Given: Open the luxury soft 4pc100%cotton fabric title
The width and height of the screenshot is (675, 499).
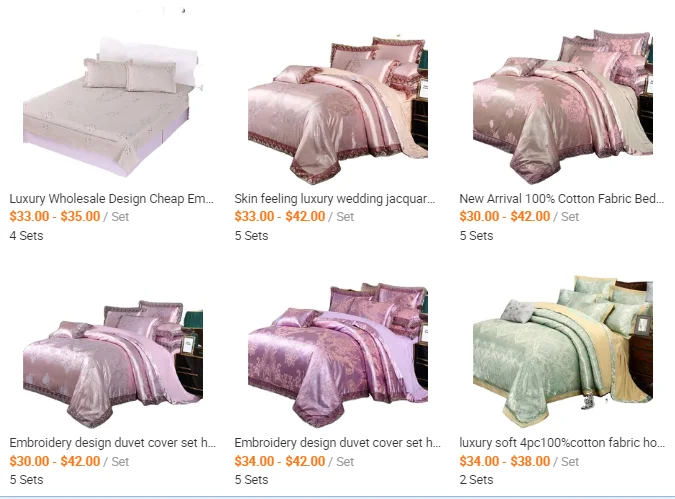Looking at the screenshot, I should [562, 443].
